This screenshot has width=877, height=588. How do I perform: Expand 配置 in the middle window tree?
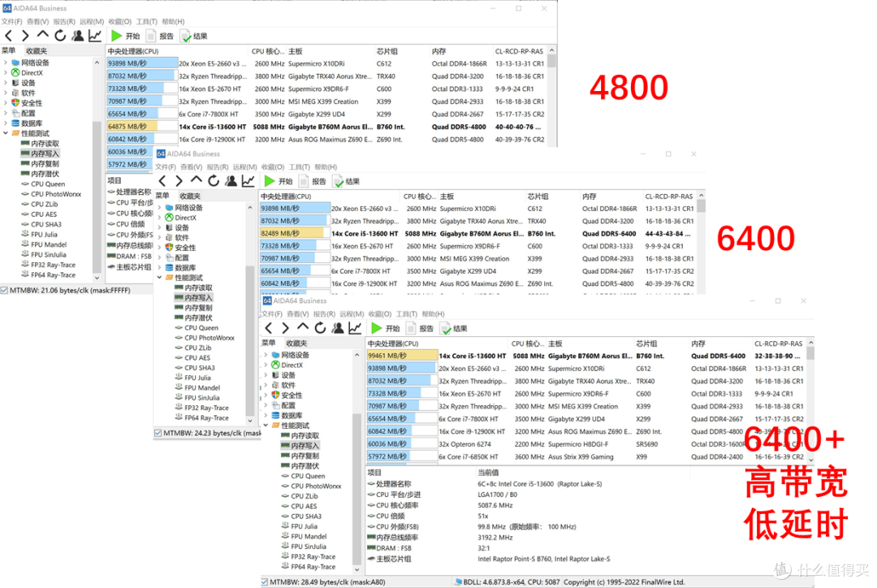coord(159,258)
